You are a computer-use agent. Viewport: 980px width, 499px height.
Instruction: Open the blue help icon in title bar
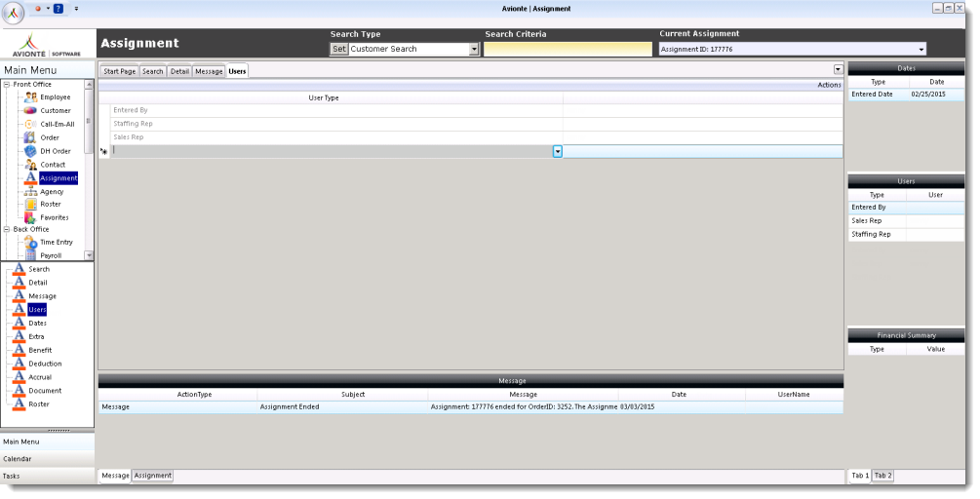point(58,9)
